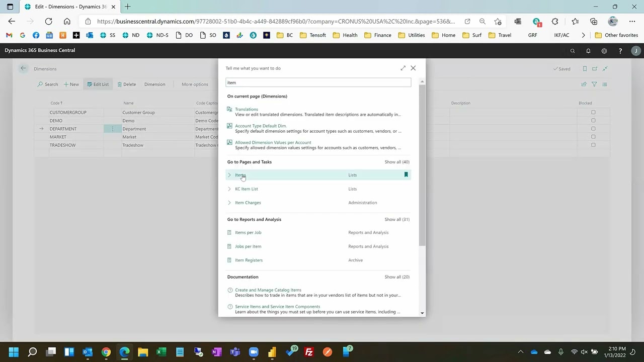The height and width of the screenshot is (362, 644).
Task: Open Jobs per Item report
Action: (x=248, y=246)
